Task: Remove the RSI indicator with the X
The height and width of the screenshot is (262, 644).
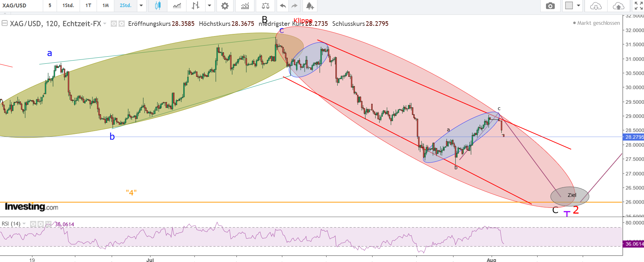Action: tap(48, 224)
